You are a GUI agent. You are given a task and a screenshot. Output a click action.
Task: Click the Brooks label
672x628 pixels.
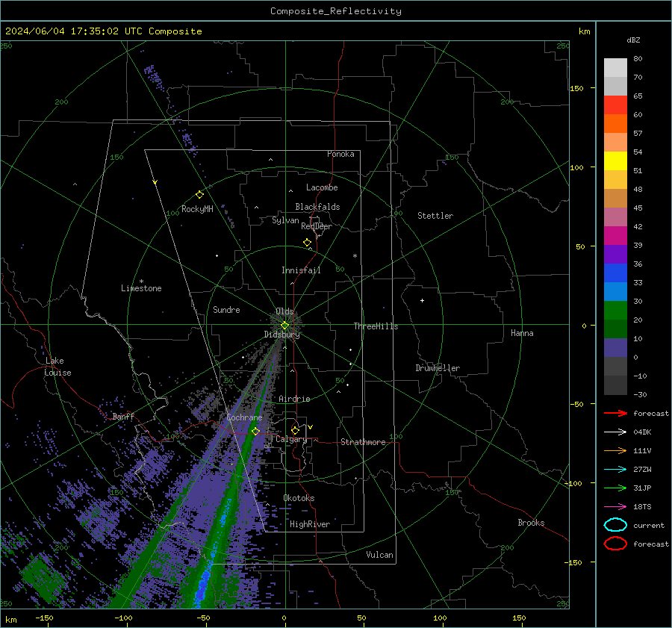click(x=531, y=523)
